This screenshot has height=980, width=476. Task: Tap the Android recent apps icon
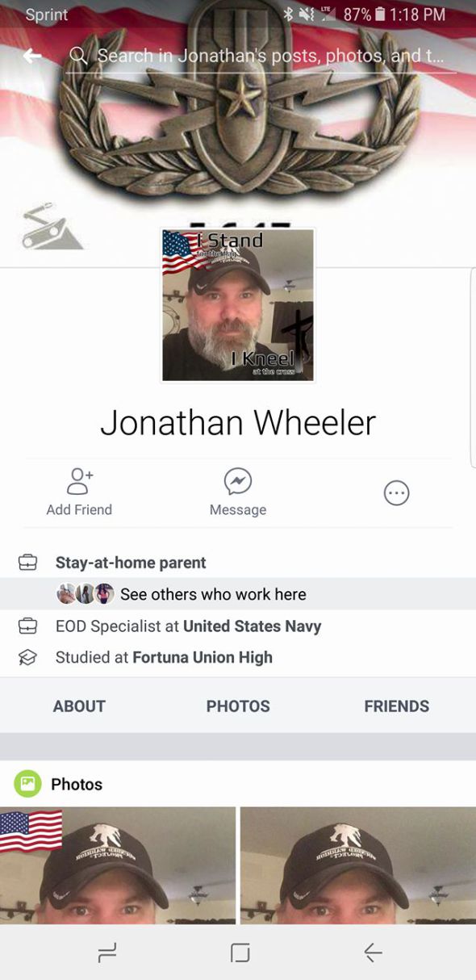[x=106, y=953]
